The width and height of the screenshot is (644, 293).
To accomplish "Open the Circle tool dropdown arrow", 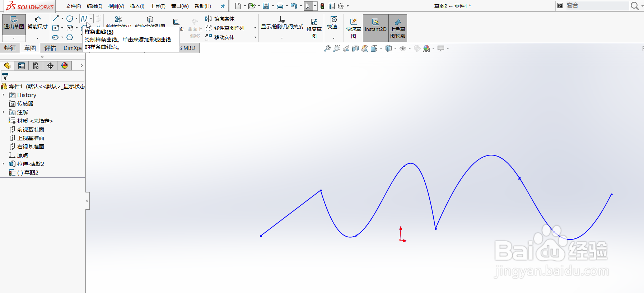I will tap(76, 19).
